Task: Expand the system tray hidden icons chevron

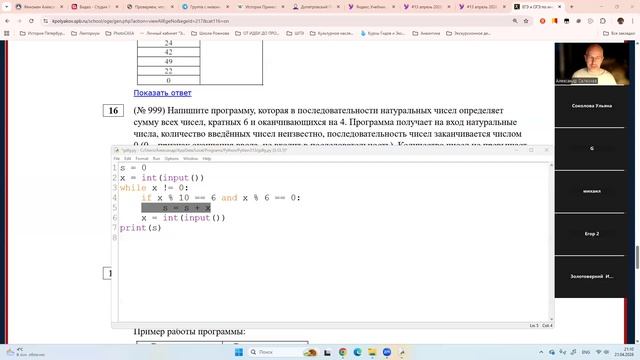Action: [x=541, y=352]
